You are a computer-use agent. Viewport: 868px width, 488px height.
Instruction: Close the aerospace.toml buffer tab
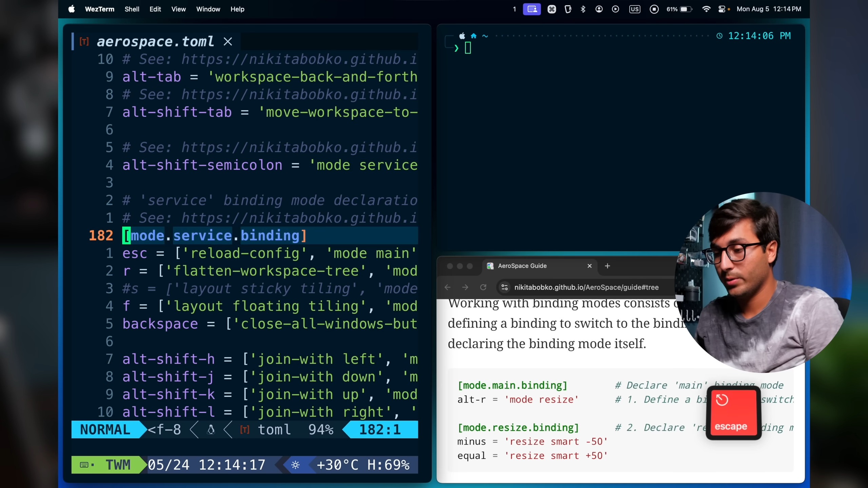tap(228, 42)
